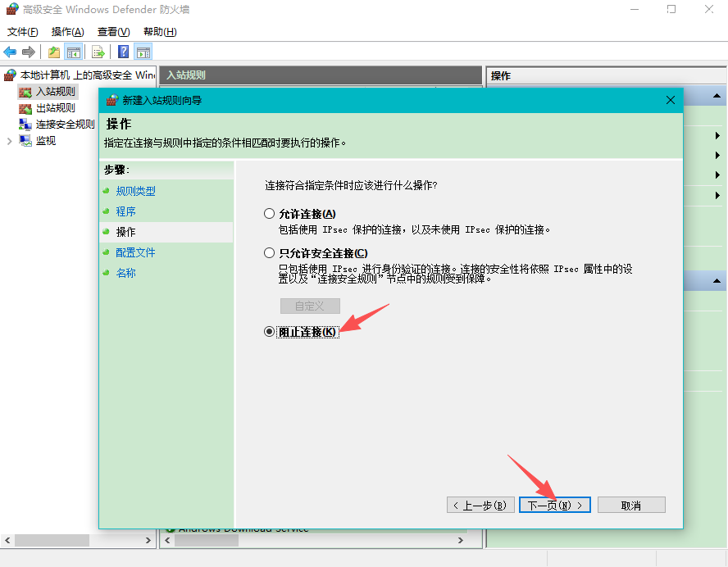Click the 下一页(N) button
The image size is (728, 567).
pos(554,505)
